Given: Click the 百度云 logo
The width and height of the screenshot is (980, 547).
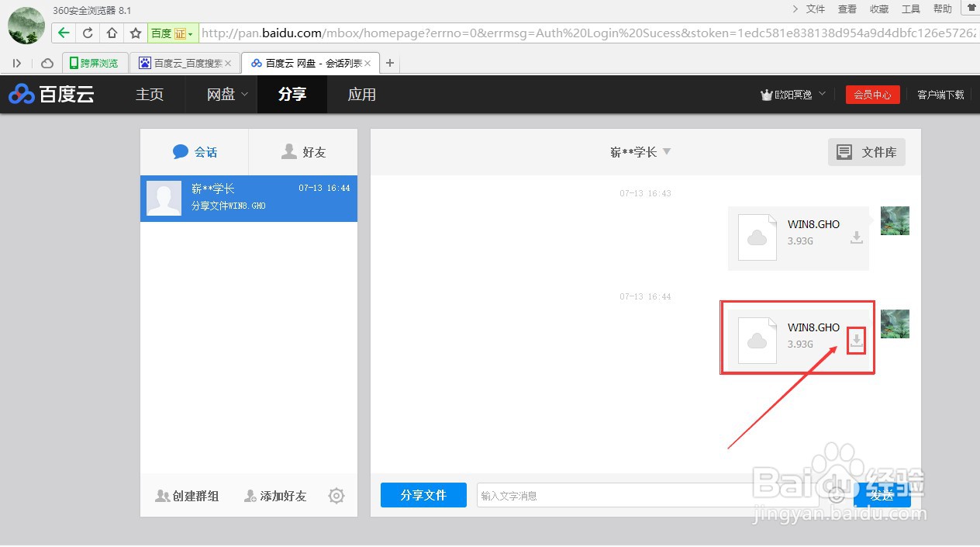Looking at the screenshot, I should (51, 95).
